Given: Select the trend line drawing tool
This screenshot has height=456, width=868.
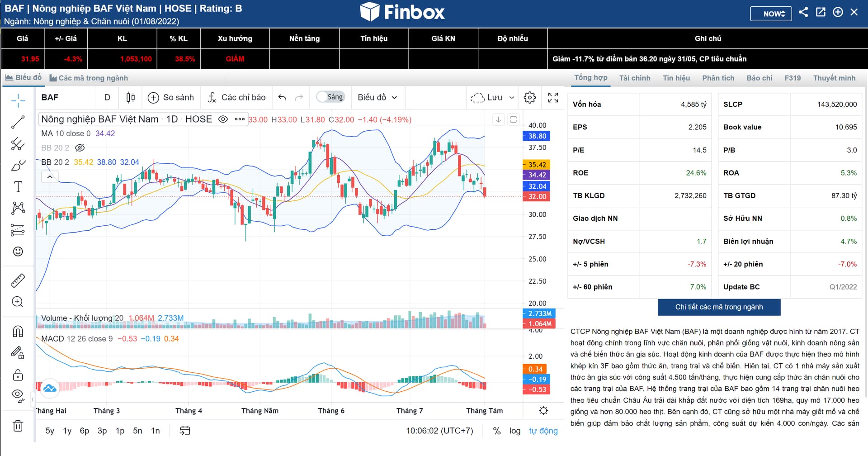Looking at the screenshot, I should (x=18, y=122).
